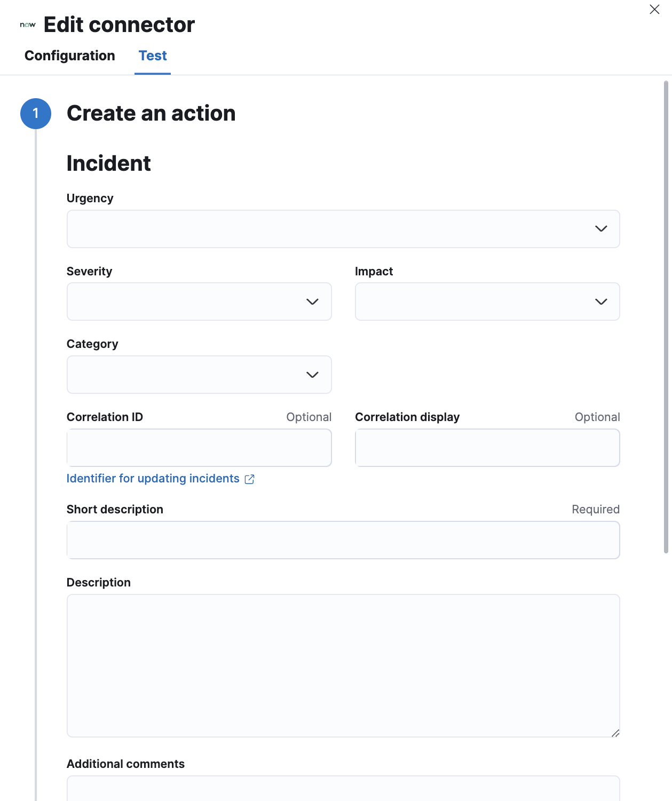Image resolution: width=672 pixels, height=801 pixels.
Task: Click the external link icon beside incidents link
Action: click(250, 479)
